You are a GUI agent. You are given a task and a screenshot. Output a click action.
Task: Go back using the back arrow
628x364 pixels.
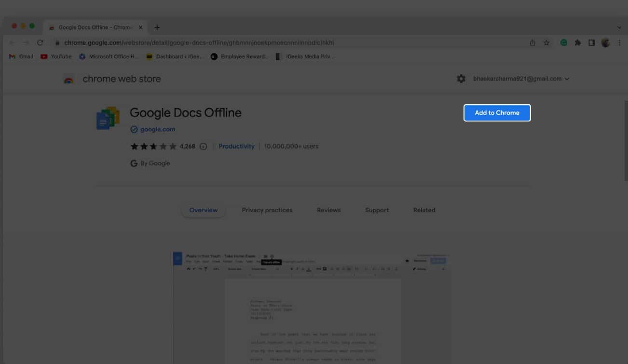[13, 42]
